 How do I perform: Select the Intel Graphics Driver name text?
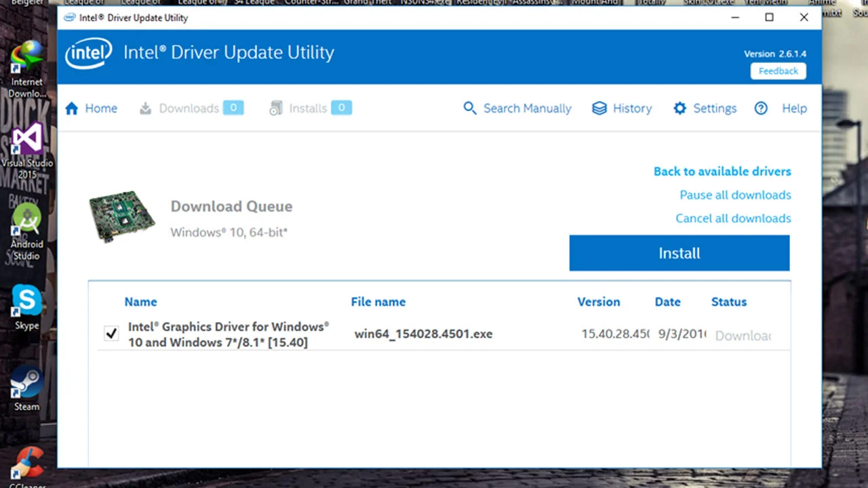(x=229, y=334)
